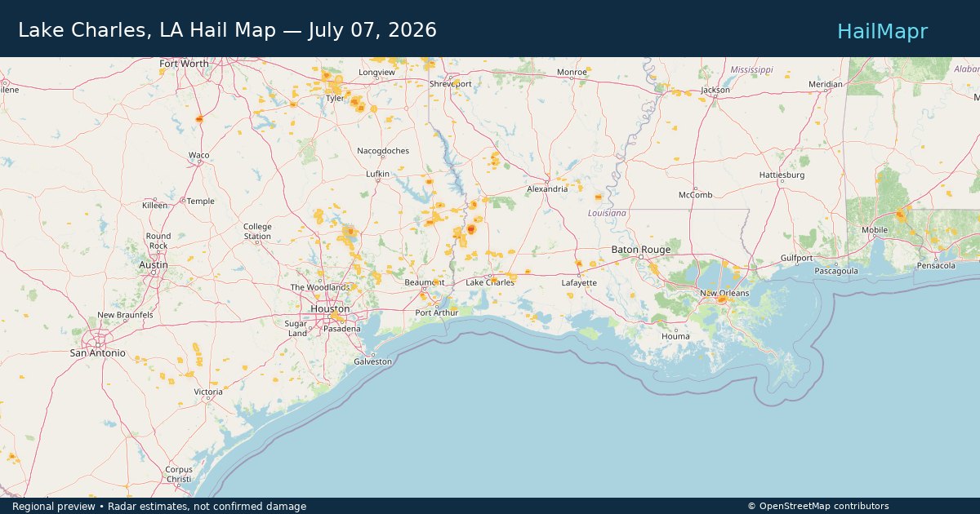This screenshot has height=514, width=980.
Task: Click the Lake Charles hail map title
Action: 227,30
